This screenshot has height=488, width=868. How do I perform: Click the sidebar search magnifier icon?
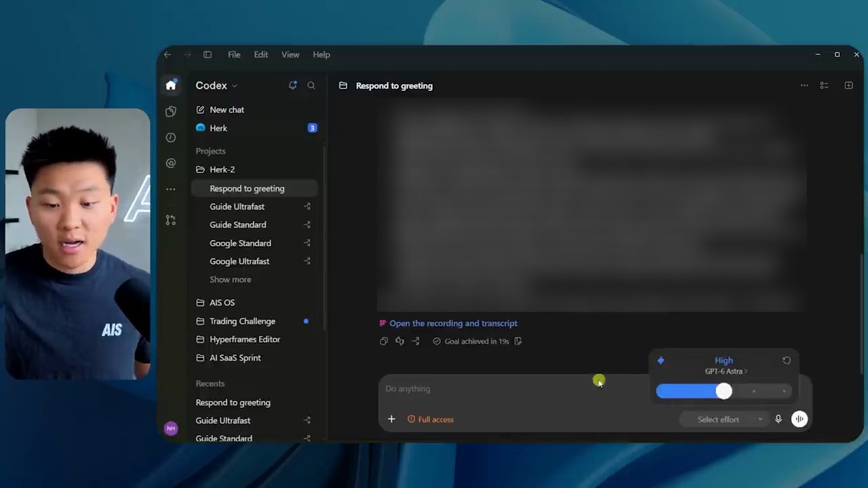pos(311,85)
